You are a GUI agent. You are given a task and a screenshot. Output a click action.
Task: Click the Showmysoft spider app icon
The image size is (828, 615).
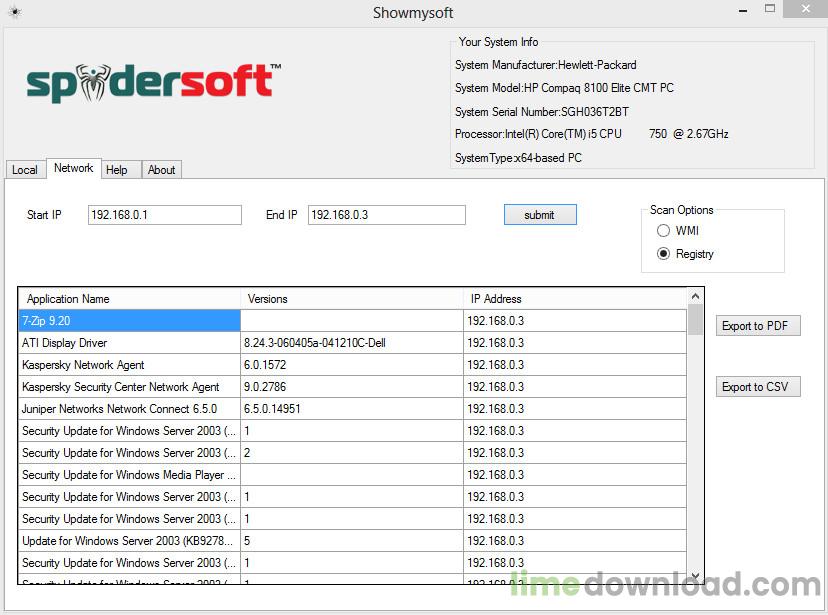click(x=15, y=12)
